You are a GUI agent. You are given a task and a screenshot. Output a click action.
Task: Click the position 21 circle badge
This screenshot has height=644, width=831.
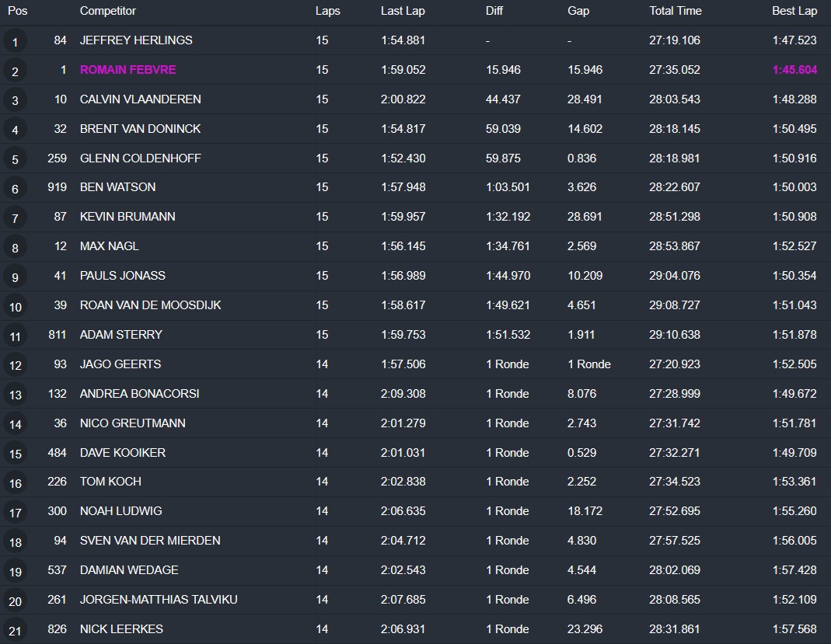[x=15, y=630]
